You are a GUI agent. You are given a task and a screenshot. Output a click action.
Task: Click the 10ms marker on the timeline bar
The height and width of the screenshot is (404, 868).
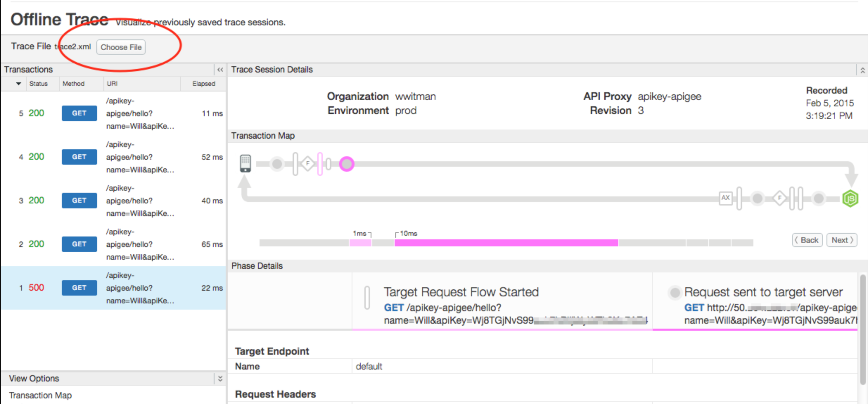point(407,233)
